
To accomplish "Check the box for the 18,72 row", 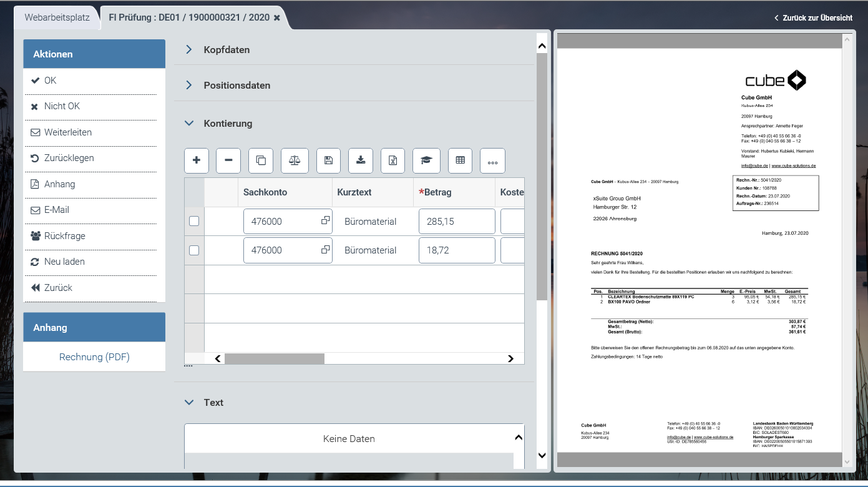I will click(194, 250).
